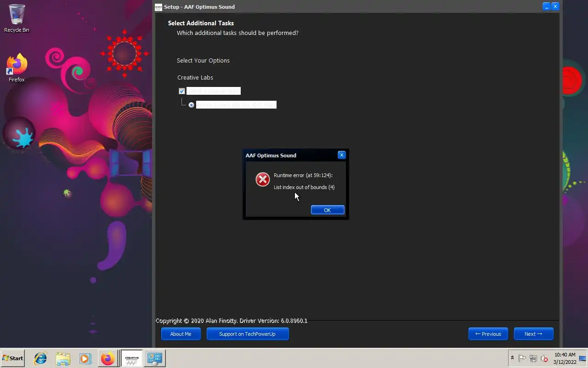Select the Firefox desktop shortcut
588x368 pixels.
(17, 68)
